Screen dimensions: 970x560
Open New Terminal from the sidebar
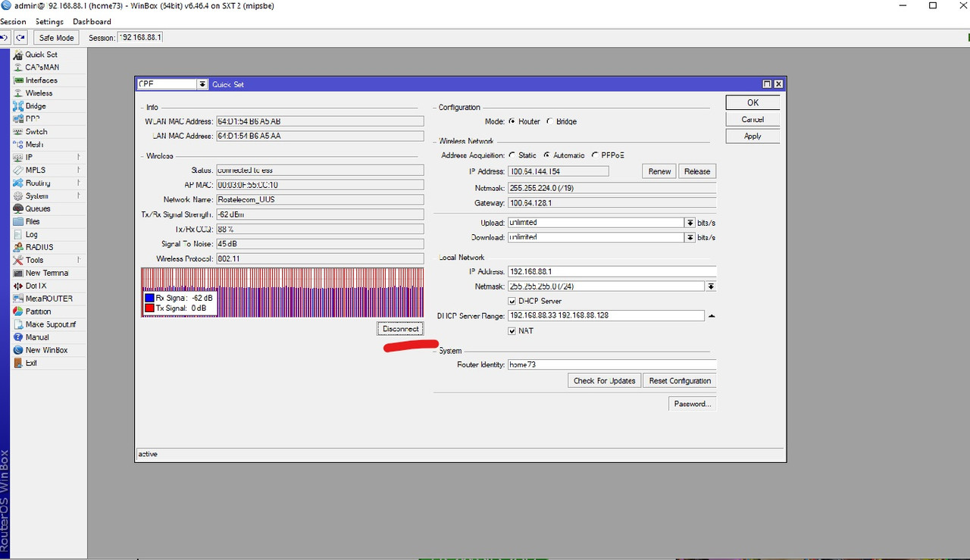click(x=47, y=274)
